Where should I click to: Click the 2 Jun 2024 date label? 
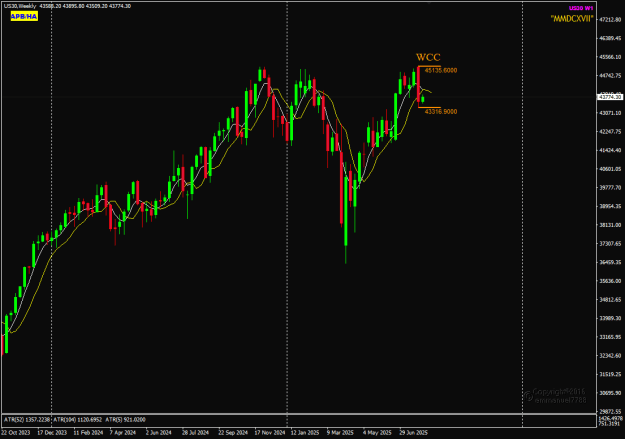[x=159, y=433]
